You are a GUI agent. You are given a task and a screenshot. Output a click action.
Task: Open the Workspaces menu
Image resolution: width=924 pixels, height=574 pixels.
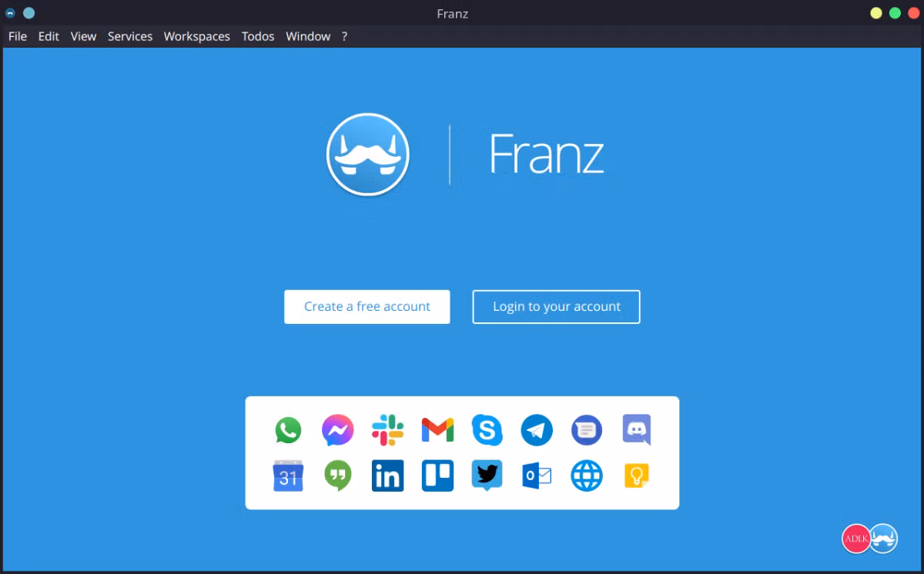click(x=197, y=36)
